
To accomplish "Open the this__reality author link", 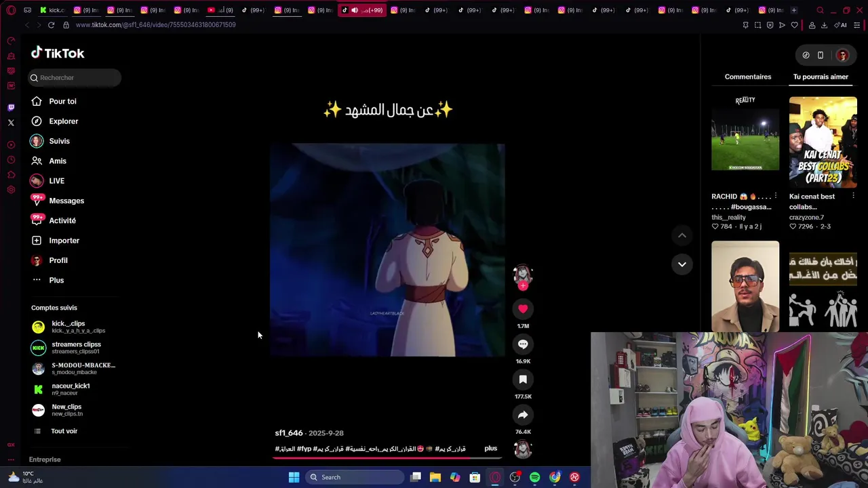I will pyautogui.click(x=728, y=218).
